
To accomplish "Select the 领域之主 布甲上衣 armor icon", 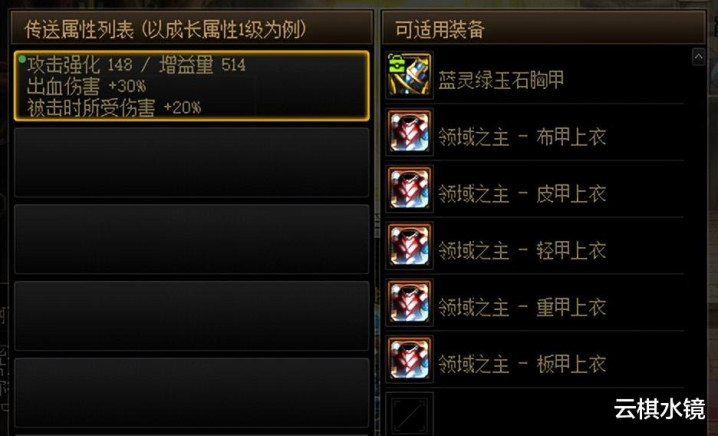I will point(409,132).
